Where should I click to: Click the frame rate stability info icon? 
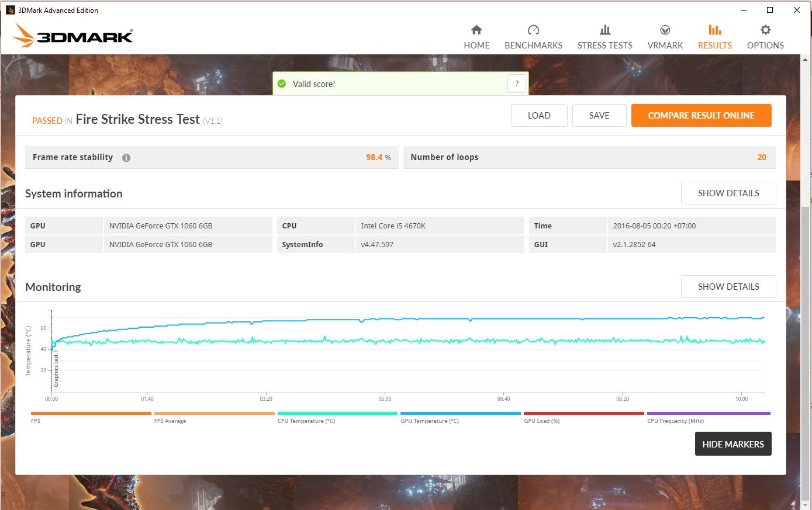click(126, 158)
